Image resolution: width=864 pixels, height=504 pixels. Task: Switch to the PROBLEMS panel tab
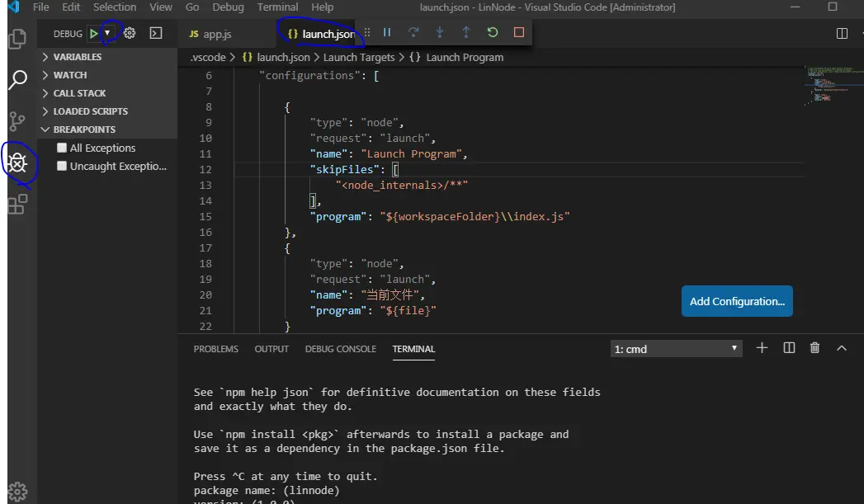coord(216,349)
